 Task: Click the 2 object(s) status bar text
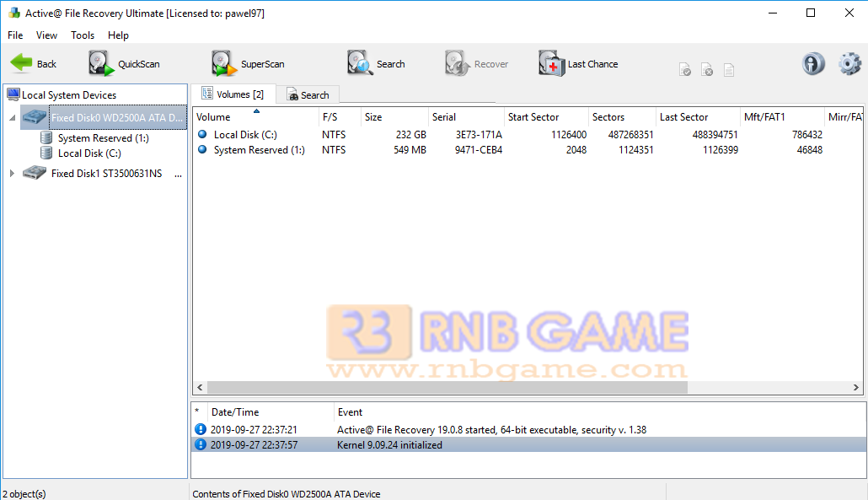click(24, 493)
